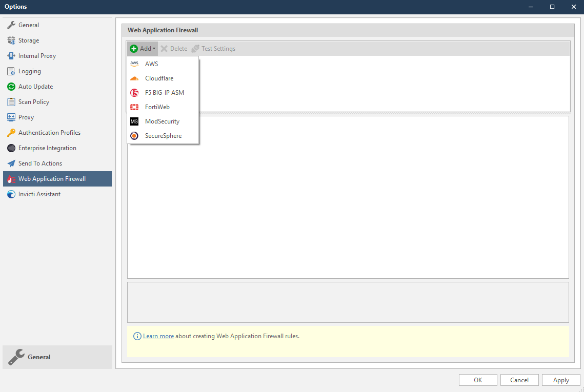Image resolution: width=584 pixels, height=392 pixels.
Task: Click the ModSecurity MS icon
Action: coord(134,121)
